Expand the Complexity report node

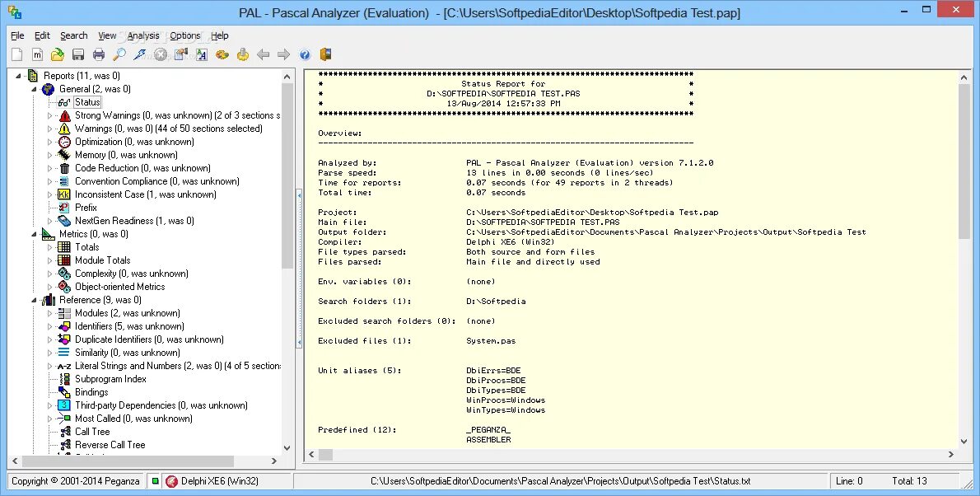(x=50, y=274)
